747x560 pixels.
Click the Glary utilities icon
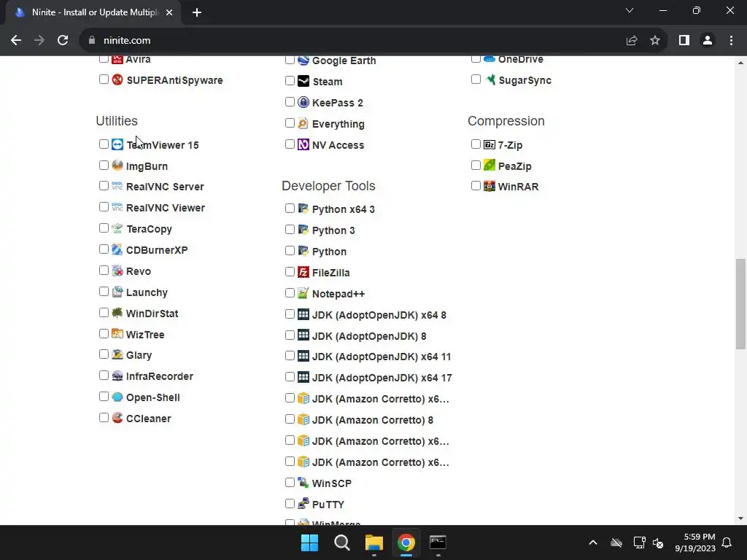pyautogui.click(x=117, y=354)
